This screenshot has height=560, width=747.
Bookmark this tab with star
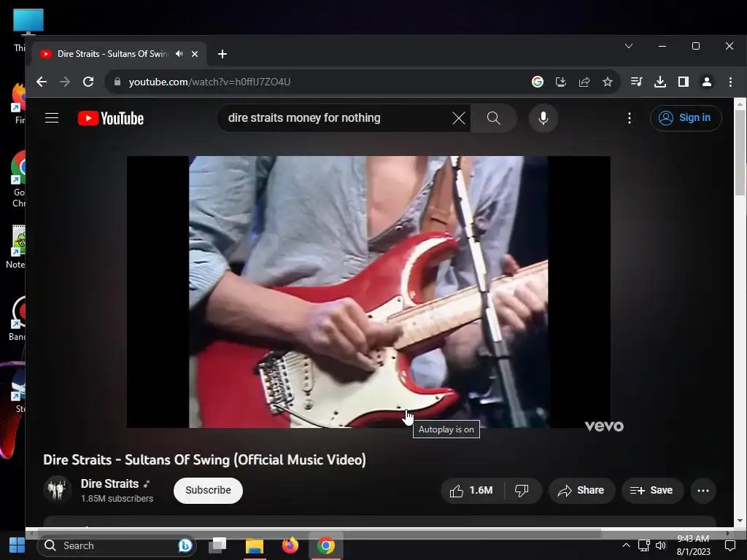608,82
